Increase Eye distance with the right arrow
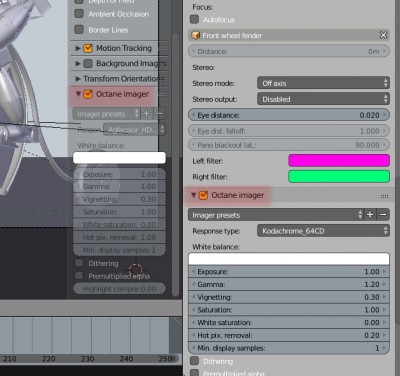The width and height of the screenshot is (400, 376). pos(384,115)
